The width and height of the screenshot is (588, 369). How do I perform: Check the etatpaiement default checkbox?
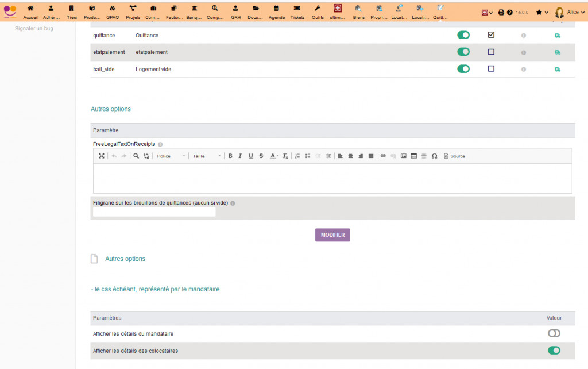491,52
